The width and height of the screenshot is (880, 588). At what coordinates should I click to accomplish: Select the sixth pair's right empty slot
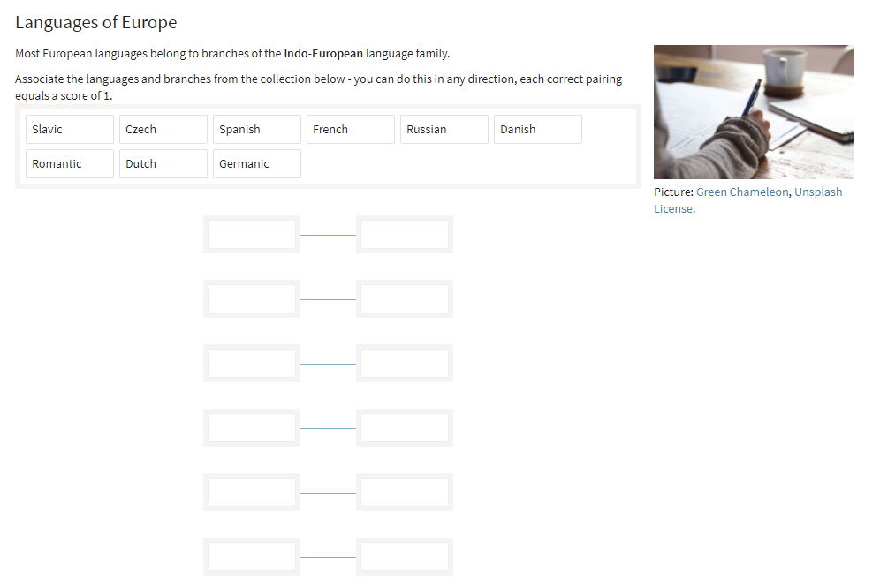coord(405,556)
